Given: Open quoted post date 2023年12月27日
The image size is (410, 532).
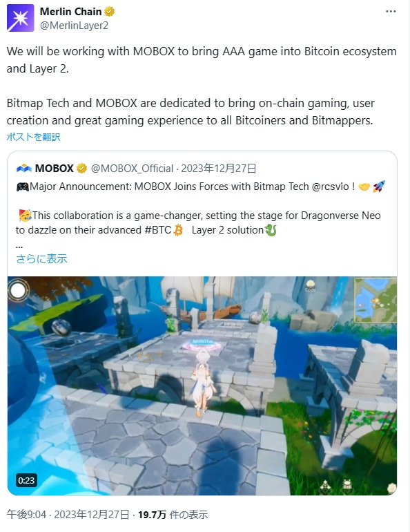Looking at the screenshot, I should [219, 169].
